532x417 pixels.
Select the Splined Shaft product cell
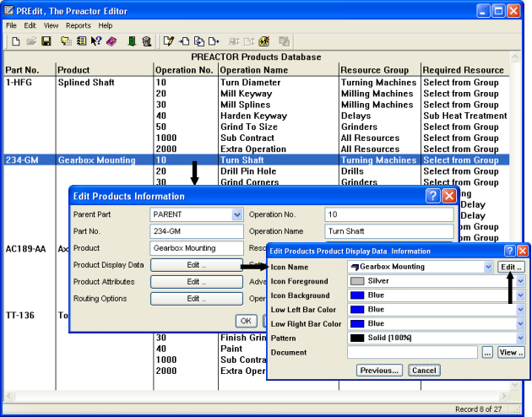86,83
